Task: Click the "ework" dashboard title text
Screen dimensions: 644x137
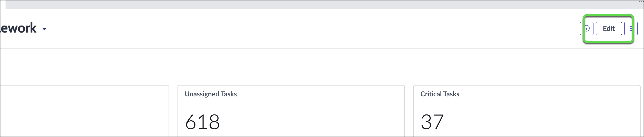Action: point(19,28)
